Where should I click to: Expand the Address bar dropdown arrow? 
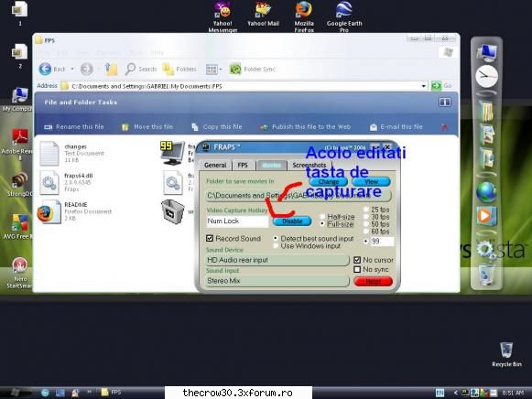click(423, 86)
